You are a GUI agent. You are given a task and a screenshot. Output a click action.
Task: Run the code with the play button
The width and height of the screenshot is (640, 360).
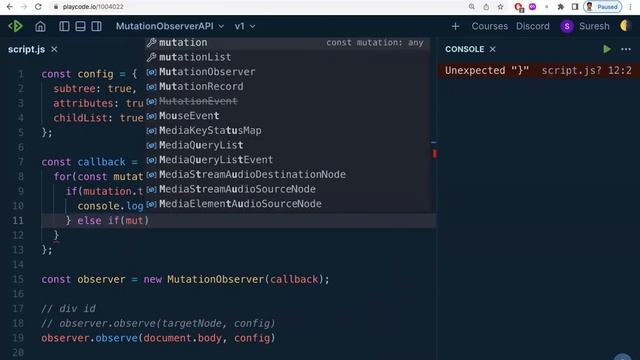tap(607, 49)
